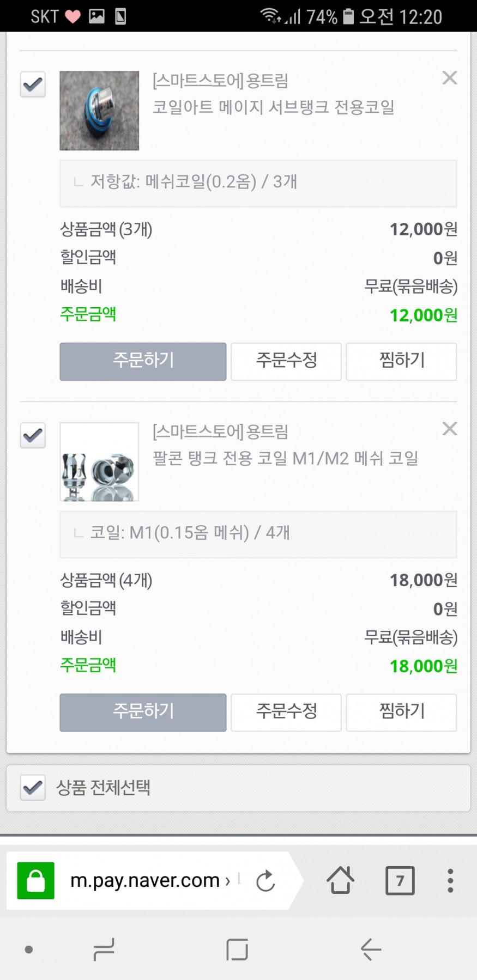
Task: Click 주문수정 for the 메이지 coil
Action: coord(286,361)
